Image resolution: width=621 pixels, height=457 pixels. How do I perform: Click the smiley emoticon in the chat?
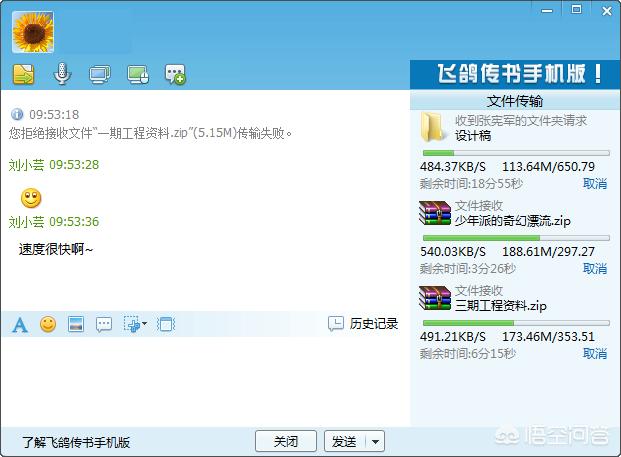tap(31, 198)
